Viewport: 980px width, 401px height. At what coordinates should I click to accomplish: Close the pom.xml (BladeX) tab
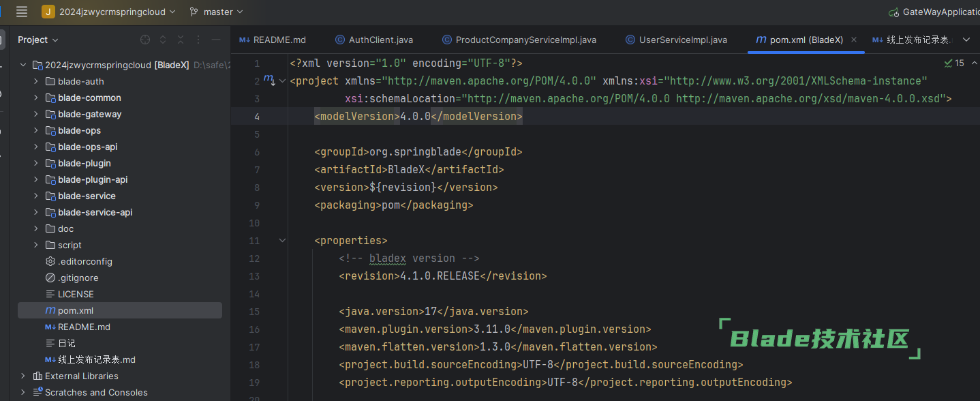coord(854,40)
